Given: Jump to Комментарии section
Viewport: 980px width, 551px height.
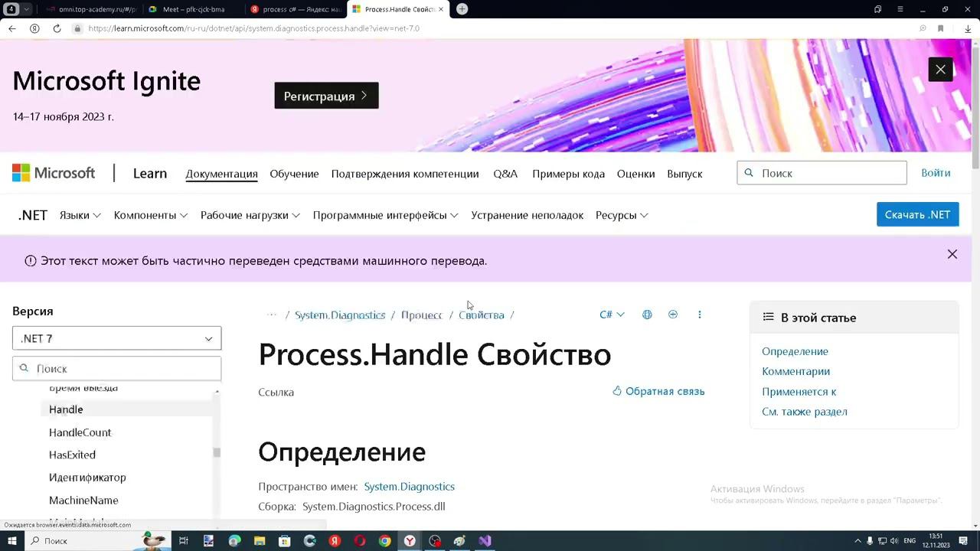Looking at the screenshot, I should tap(795, 371).
